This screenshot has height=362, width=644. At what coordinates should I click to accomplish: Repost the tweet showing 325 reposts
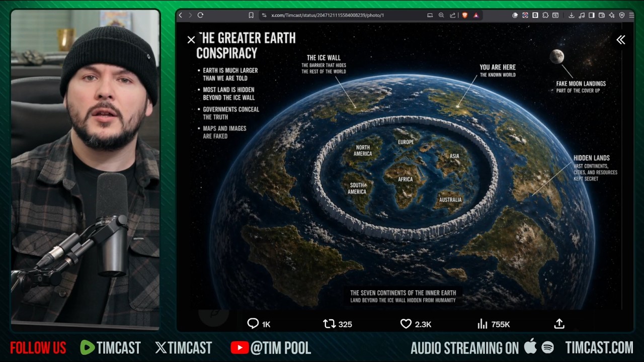click(x=330, y=324)
